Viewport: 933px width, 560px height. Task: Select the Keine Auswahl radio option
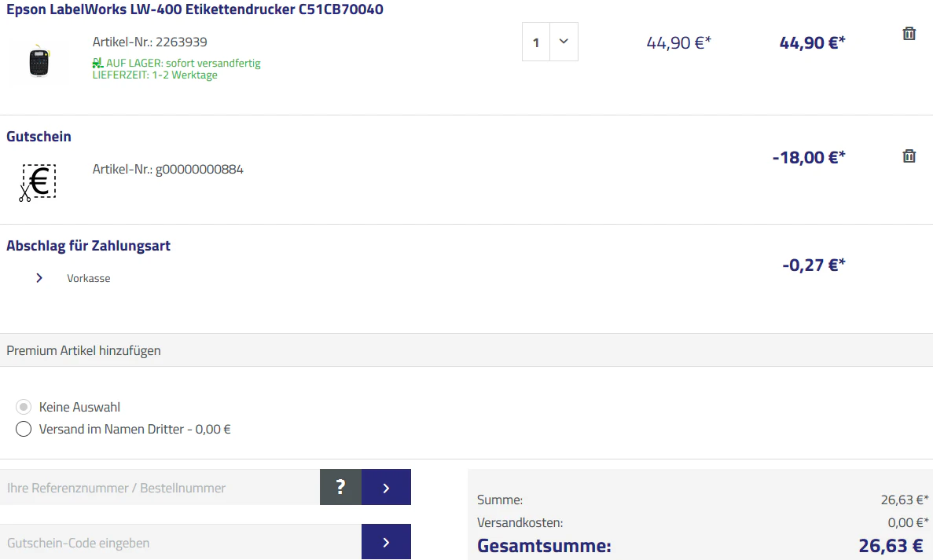[x=24, y=407]
